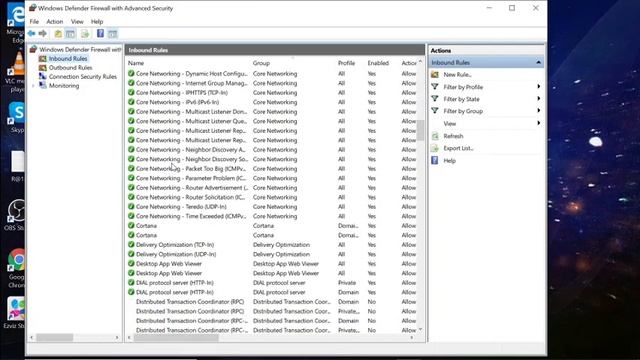Select Connection Security Rules in the tree
The image size is (640, 360).
click(x=82, y=76)
